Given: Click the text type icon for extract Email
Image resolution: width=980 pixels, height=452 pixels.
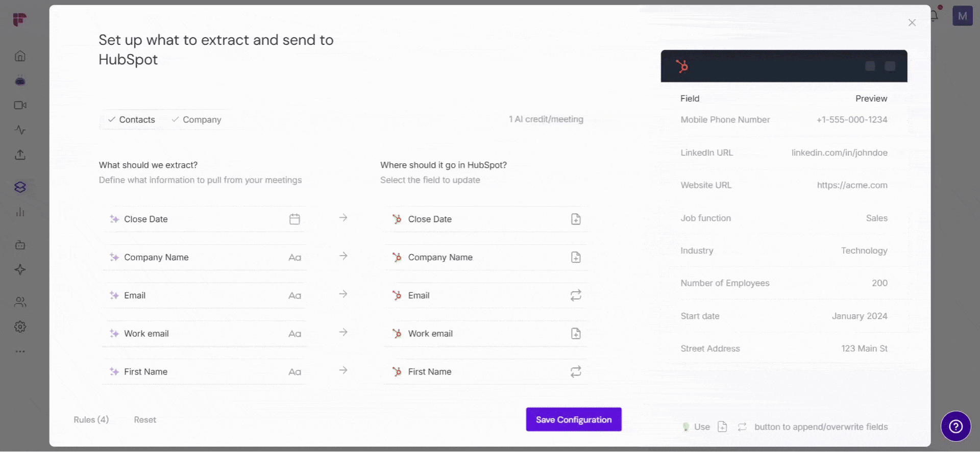Looking at the screenshot, I should (295, 296).
